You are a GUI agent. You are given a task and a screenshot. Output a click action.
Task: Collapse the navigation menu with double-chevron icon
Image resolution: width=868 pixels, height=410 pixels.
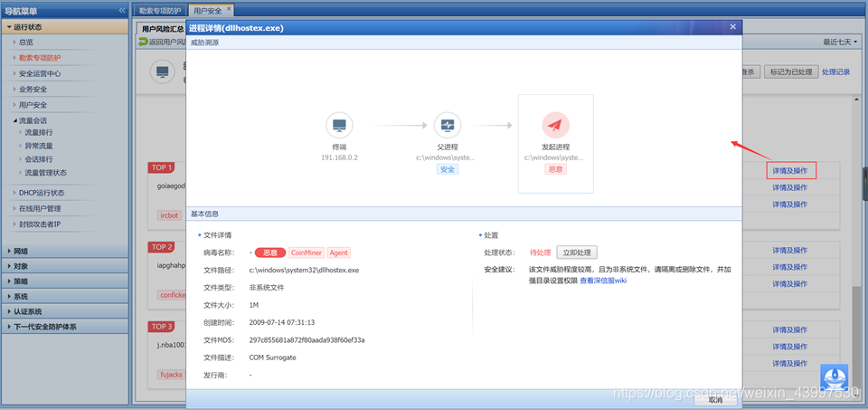point(122,10)
